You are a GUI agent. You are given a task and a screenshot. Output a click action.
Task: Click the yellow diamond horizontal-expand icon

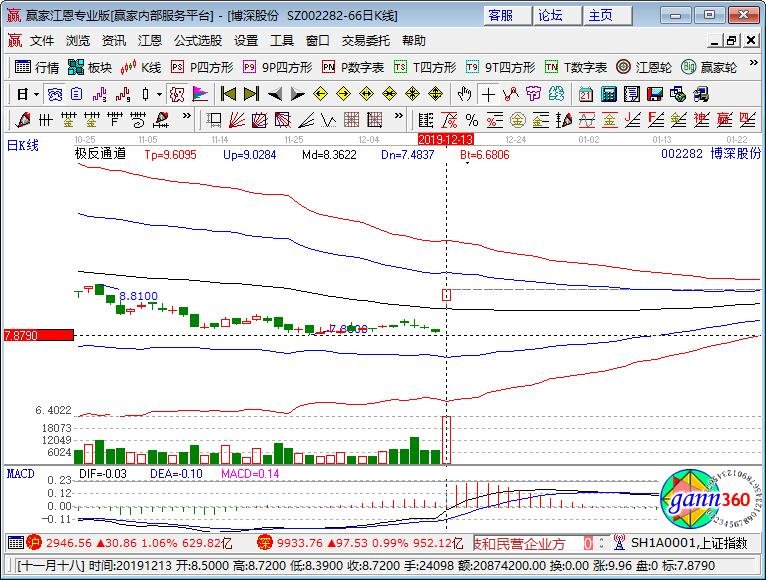[x=366, y=94]
